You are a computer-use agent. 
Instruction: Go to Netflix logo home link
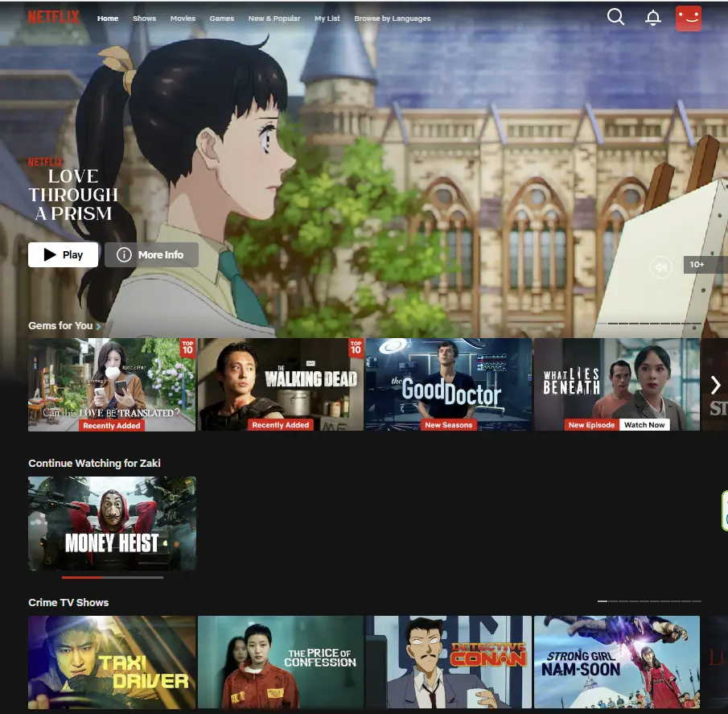[x=53, y=18]
